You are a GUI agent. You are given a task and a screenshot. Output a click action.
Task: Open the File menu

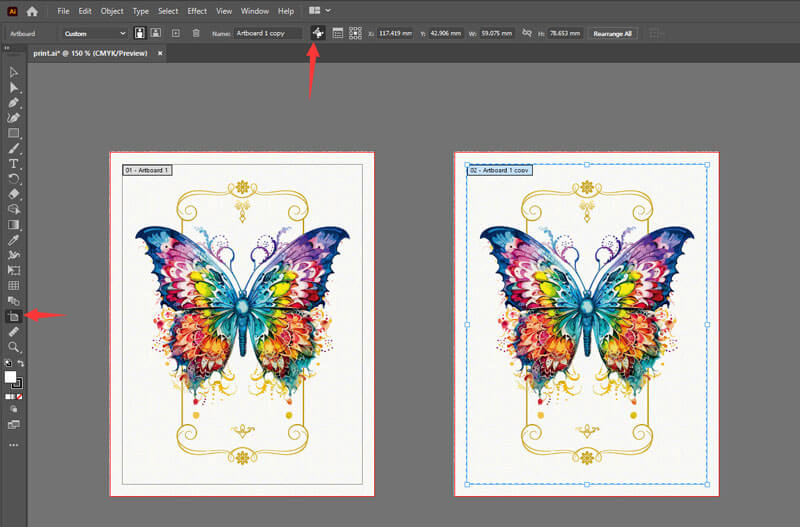pyautogui.click(x=63, y=11)
